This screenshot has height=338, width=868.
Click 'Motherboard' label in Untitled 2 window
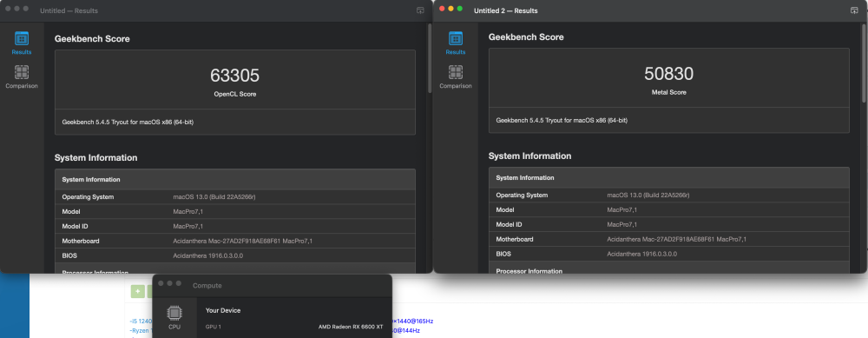(515, 239)
